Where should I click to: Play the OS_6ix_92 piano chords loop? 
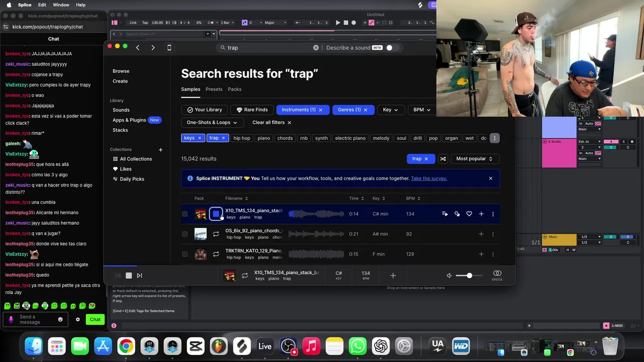pyautogui.click(x=216, y=234)
